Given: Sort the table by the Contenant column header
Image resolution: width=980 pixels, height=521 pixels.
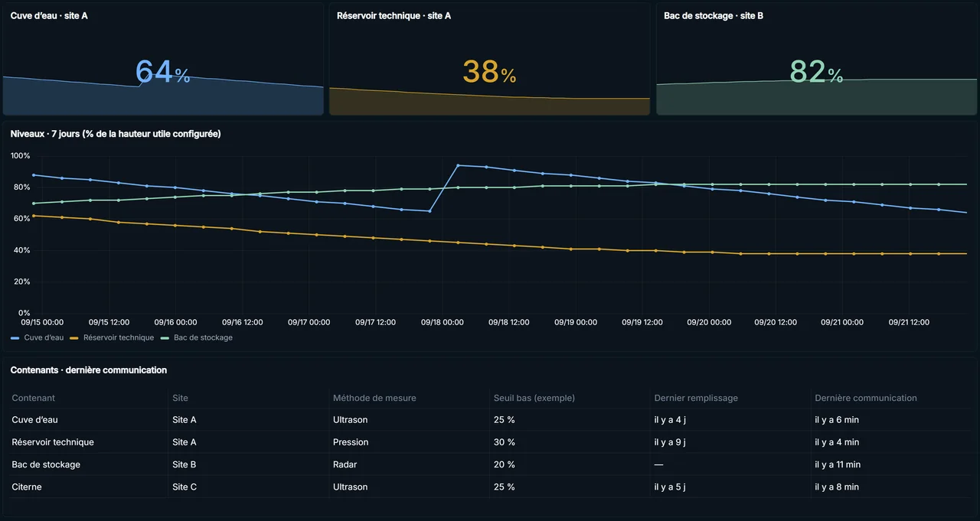Looking at the screenshot, I should point(34,398).
